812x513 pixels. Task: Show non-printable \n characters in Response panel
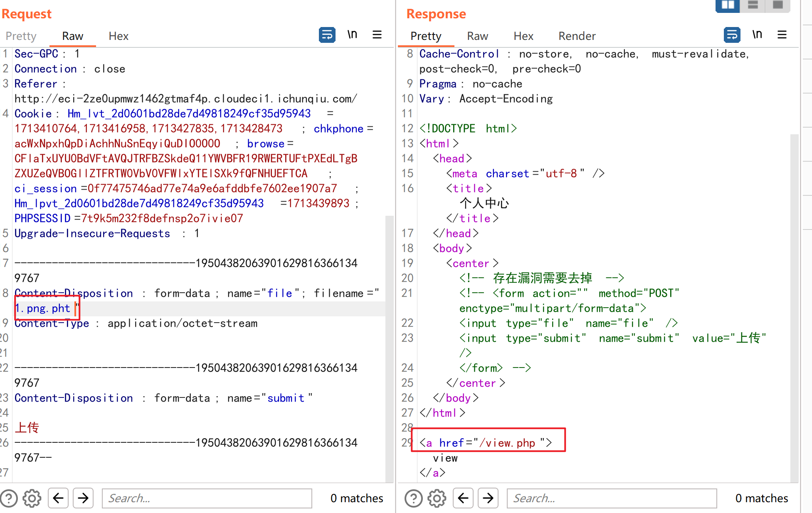[x=757, y=35]
